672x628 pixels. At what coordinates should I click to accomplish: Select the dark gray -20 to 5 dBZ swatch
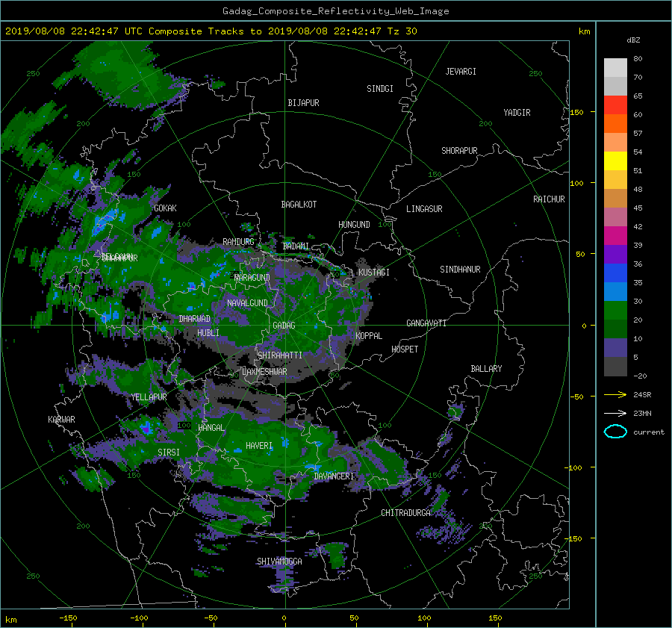[x=615, y=367]
